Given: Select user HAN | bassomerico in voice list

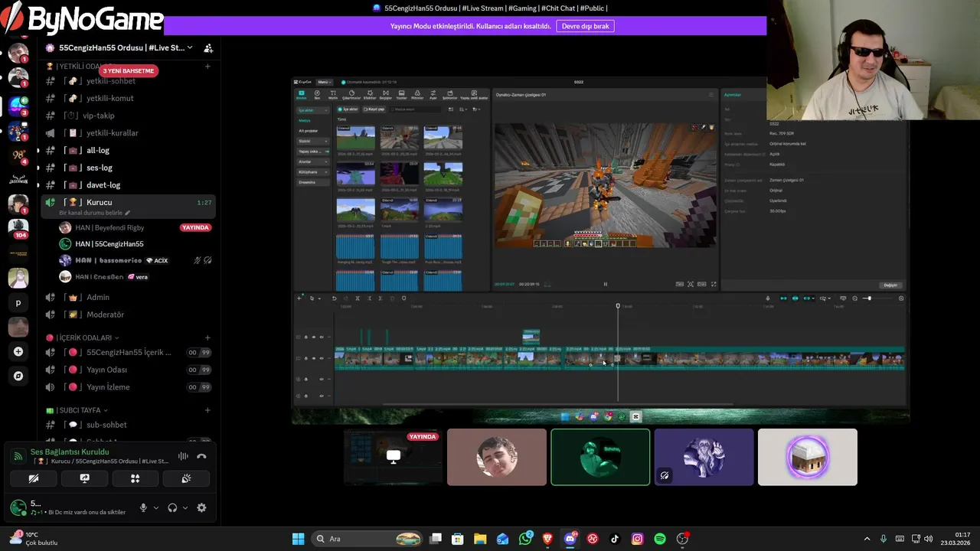Looking at the screenshot, I should point(135,260).
